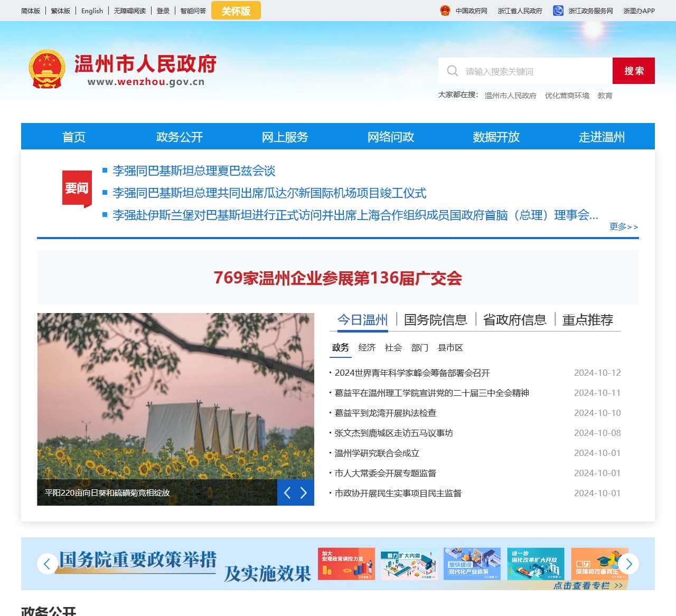Open the 政务公开 navigation menu

point(180,137)
